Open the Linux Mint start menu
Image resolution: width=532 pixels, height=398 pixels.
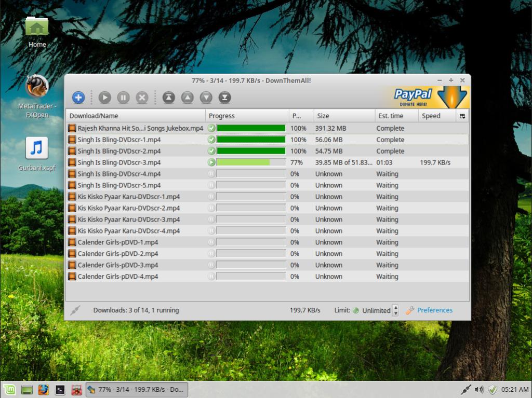(x=9, y=389)
